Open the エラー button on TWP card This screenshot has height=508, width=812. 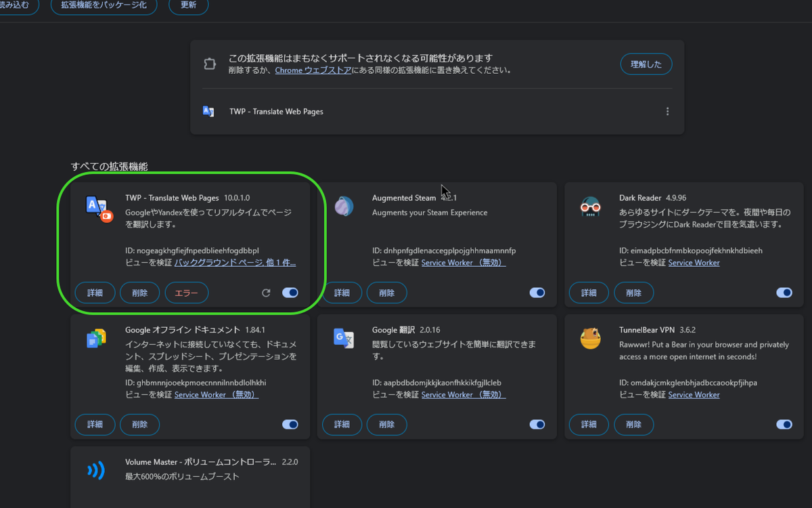[x=187, y=293]
